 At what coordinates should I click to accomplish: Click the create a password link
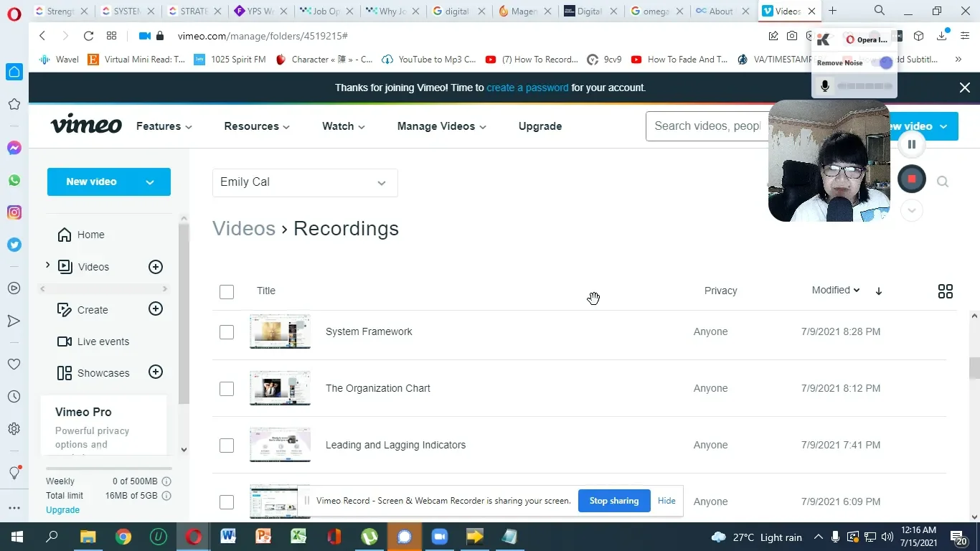527,88
